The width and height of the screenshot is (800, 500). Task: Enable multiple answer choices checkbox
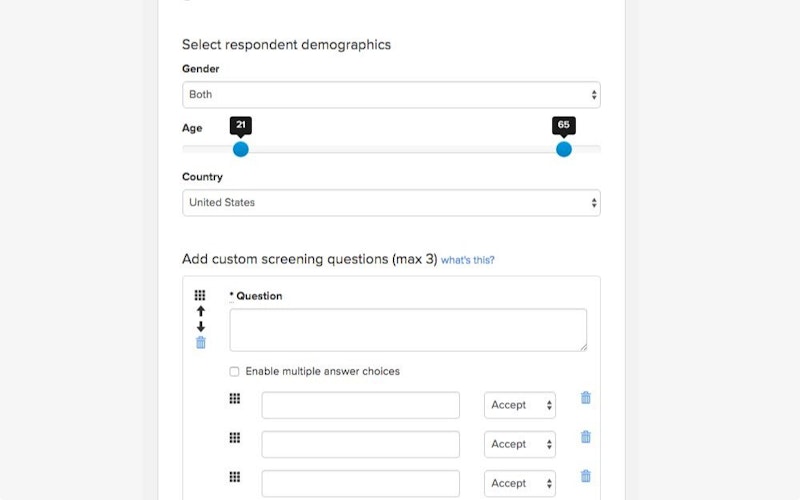[234, 372]
